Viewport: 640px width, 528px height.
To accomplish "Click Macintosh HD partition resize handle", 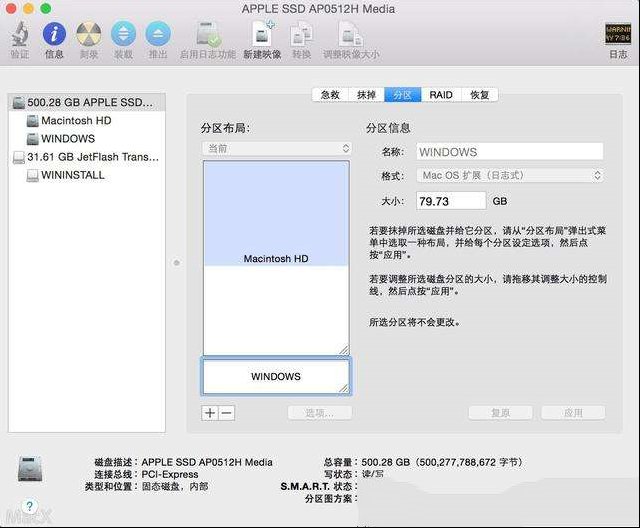I will click(344, 350).
